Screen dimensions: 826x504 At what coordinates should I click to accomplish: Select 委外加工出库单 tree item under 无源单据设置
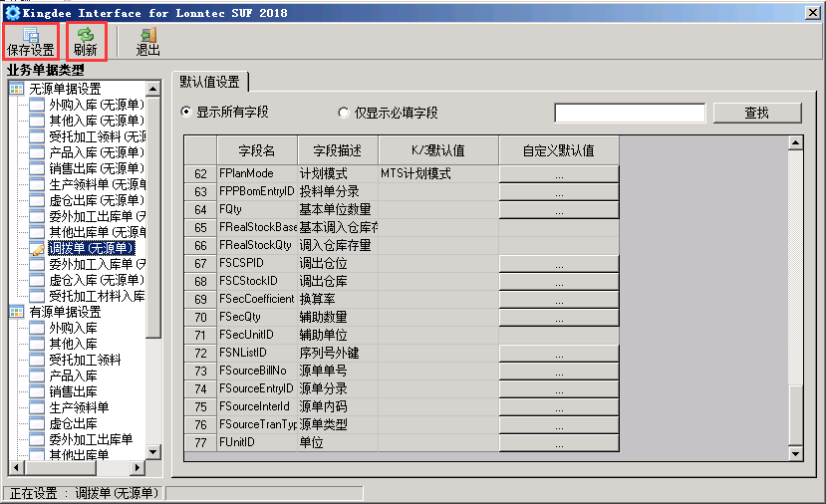pos(98,216)
